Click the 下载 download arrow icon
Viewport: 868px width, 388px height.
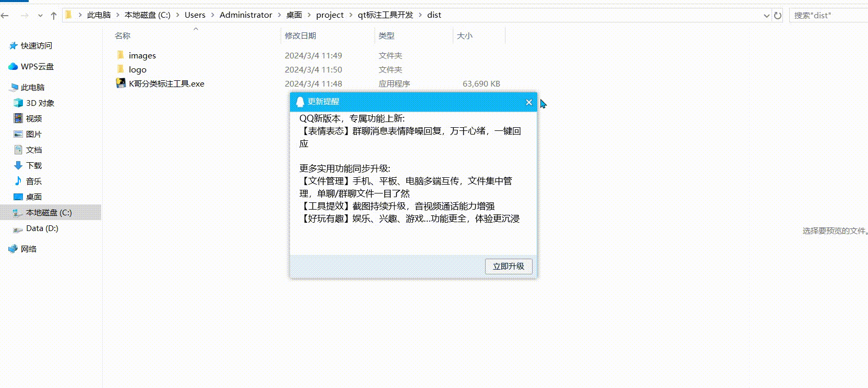pyautogui.click(x=18, y=165)
